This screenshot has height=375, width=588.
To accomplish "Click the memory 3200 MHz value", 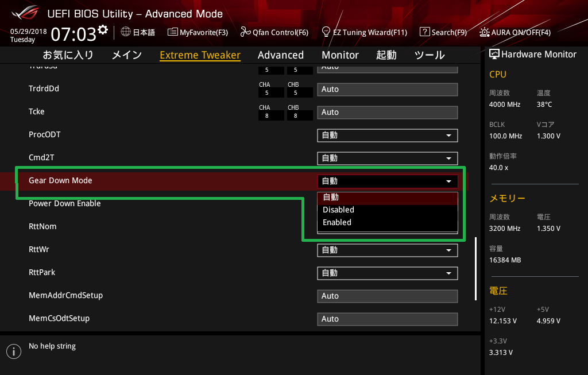I will pos(504,229).
